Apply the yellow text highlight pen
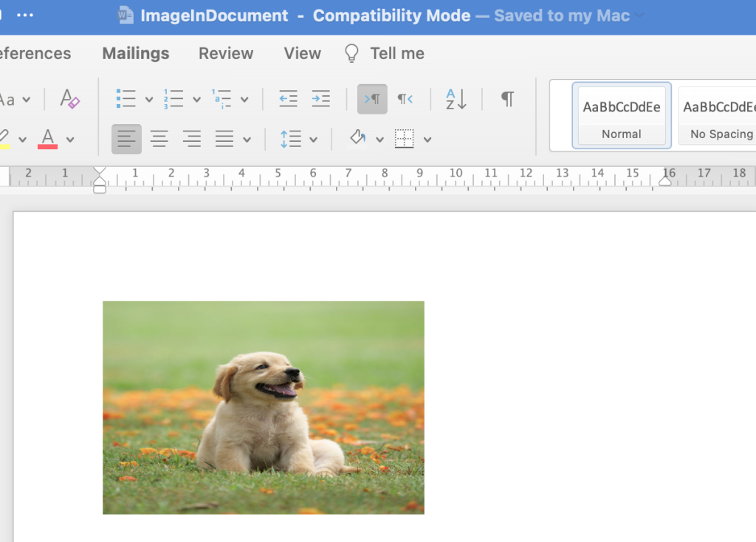Viewport: 756px width, 542px height. coord(4,139)
